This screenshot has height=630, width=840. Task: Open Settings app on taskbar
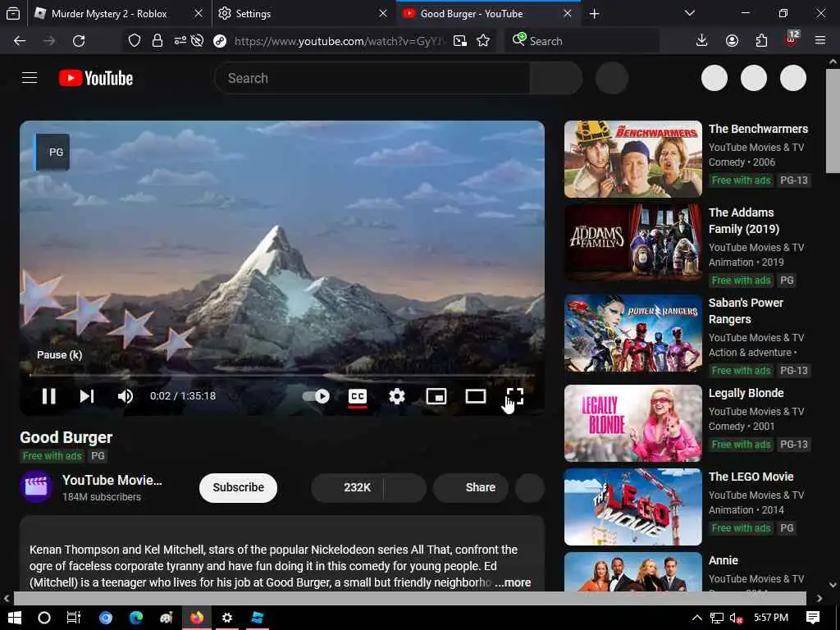click(227, 618)
